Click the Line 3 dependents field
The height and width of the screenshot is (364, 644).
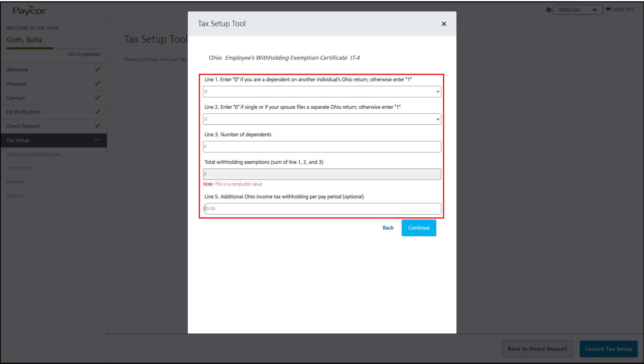click(x=321, y=146)
